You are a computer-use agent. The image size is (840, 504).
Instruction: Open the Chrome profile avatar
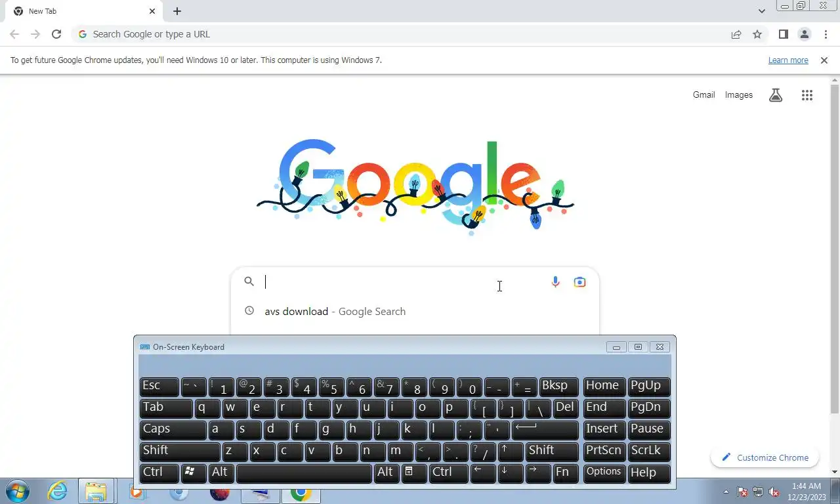click(x=804, y=34)
